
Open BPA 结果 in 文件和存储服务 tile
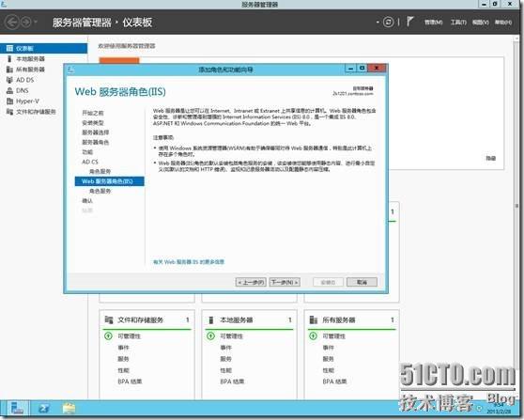[x=130, y=381]
